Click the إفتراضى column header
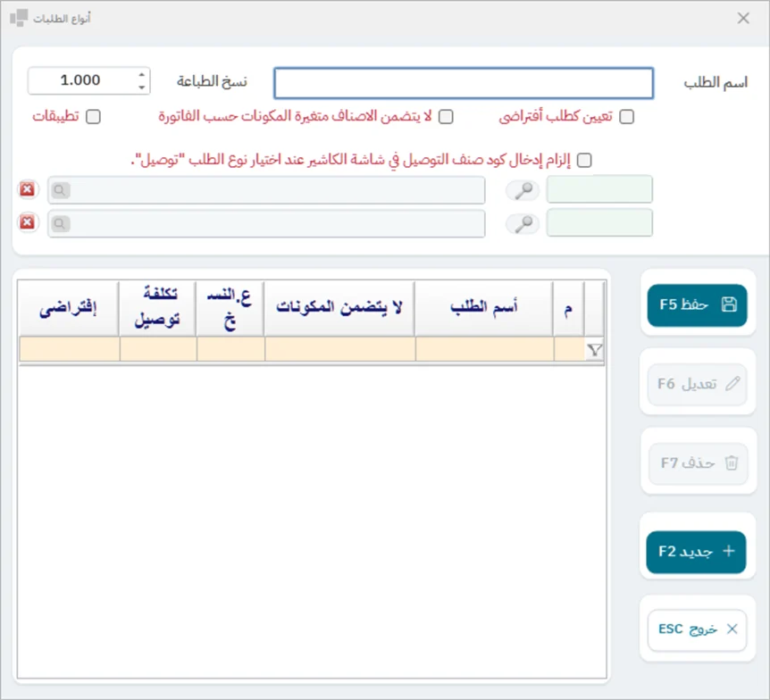The height and width of the screenshot is (700, 770). pyautogui.click(x=69, y=308)
